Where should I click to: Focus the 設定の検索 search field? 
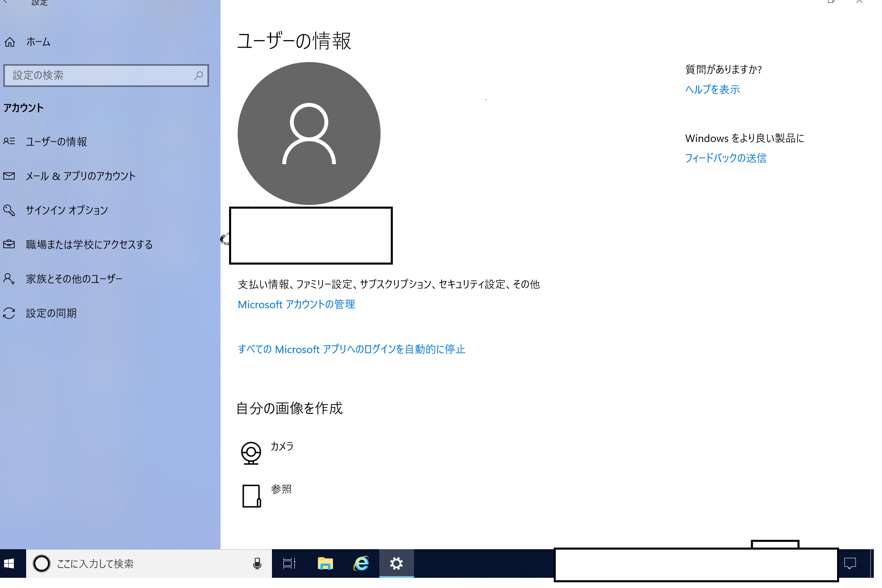(106, 76)
